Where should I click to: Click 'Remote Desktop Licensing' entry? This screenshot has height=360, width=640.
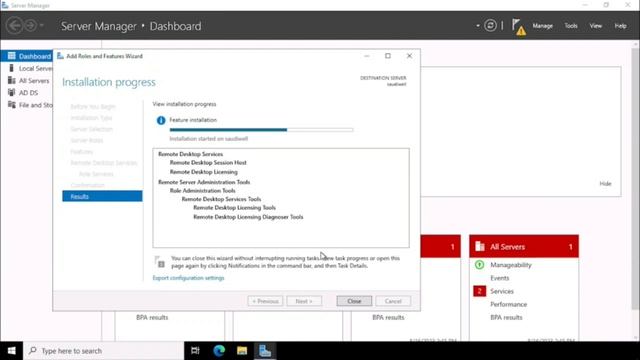tap(204, 172)
